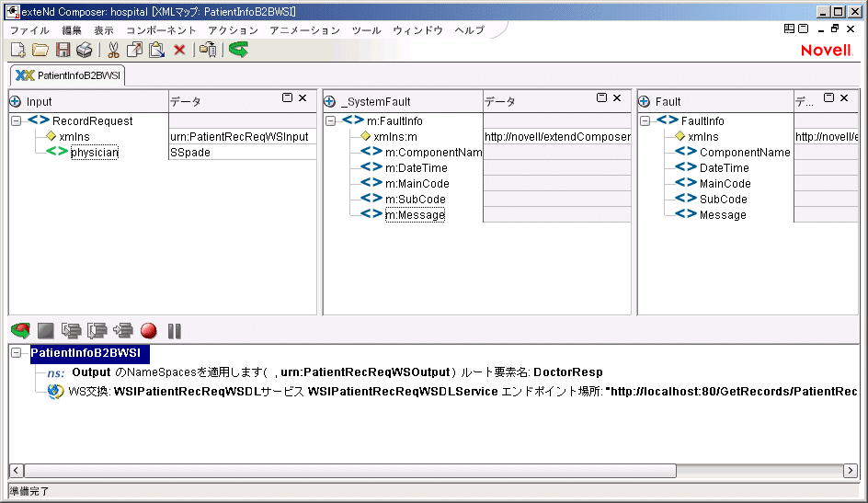Screen dimensions: 868x503
Task: Toggle breakpoint with the red circle icon
Action: [148, 331]
